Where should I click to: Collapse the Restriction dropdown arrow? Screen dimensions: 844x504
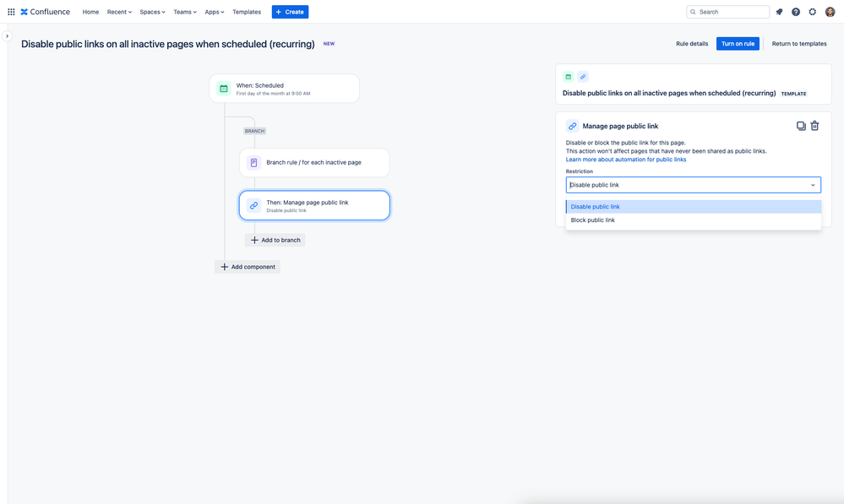click(813, 185)
